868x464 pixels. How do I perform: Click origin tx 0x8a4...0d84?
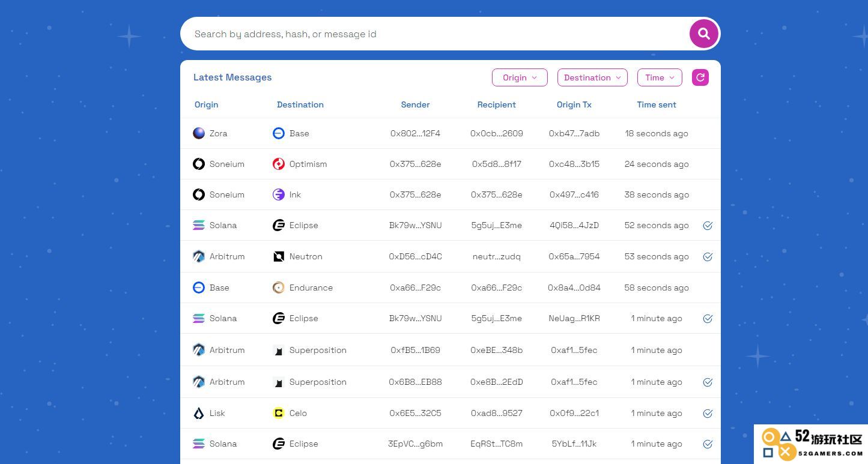pyautogui.click(x=574, y=288)
